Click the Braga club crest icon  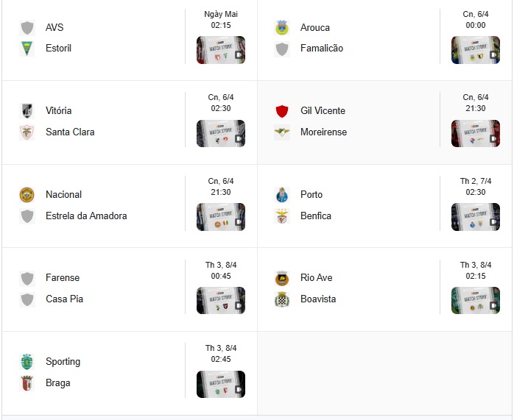27,383
